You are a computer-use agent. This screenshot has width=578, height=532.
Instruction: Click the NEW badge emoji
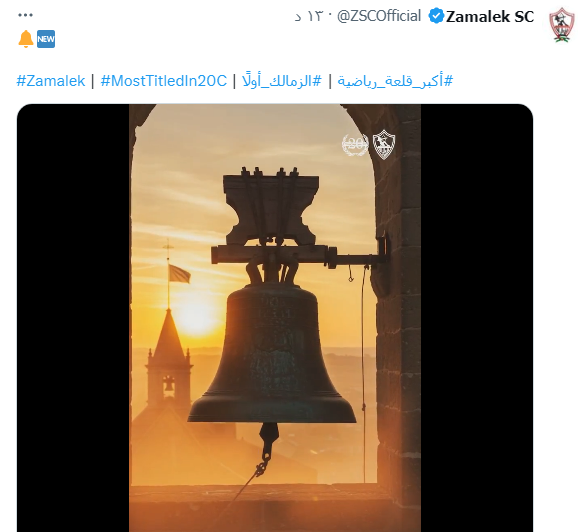coord(46,39)
